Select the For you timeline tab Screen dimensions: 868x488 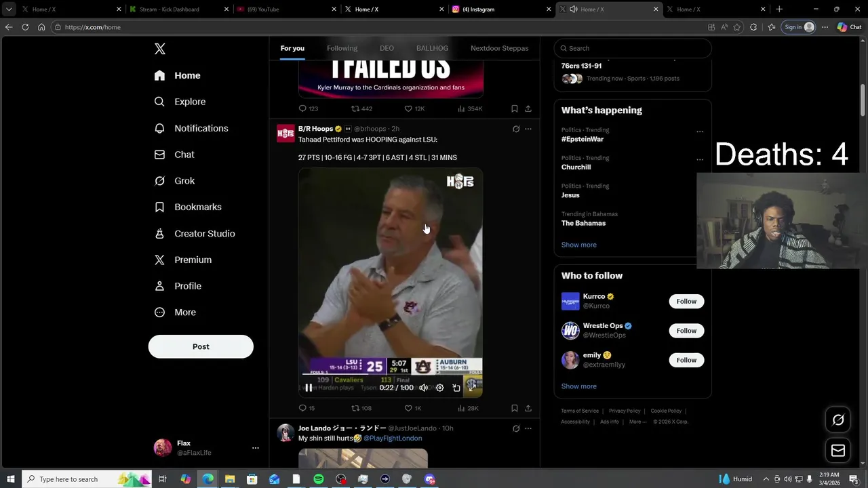292,48
